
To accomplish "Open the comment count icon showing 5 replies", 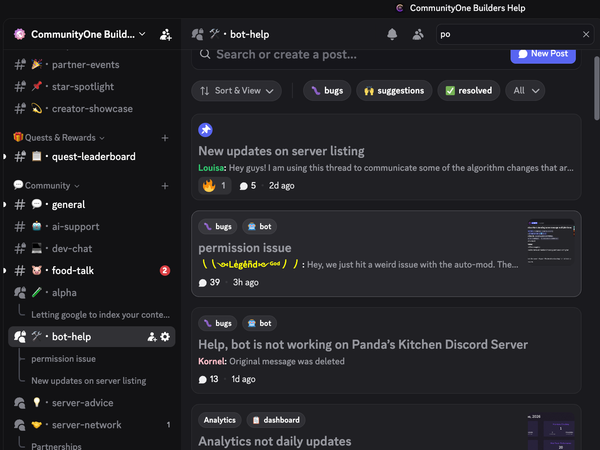I will [243, 186].
